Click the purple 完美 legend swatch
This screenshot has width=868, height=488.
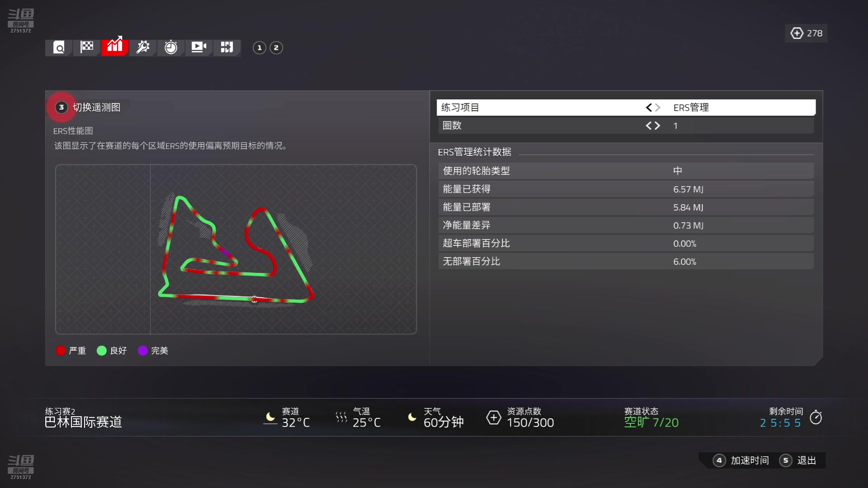coord(143,351)
